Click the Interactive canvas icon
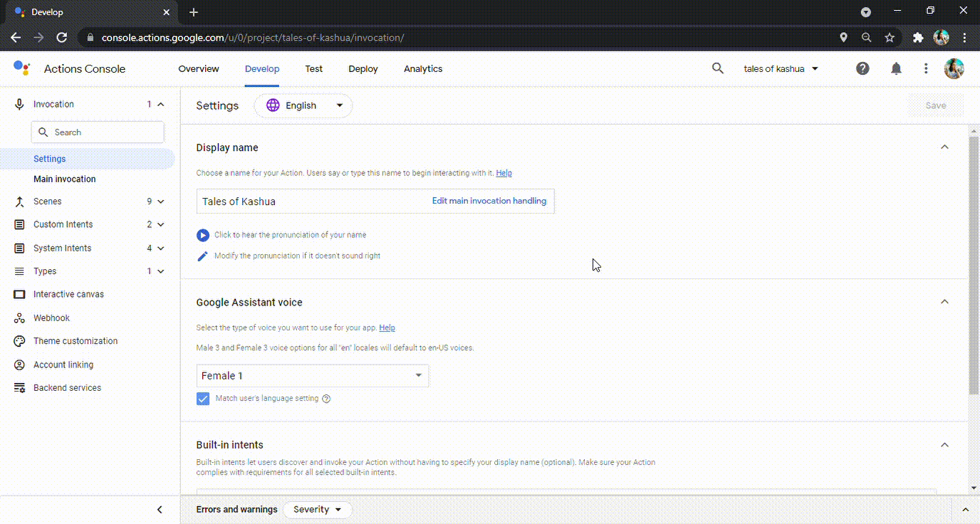The height and width of the screenshot is (524, 980). [x=20, y=294]
